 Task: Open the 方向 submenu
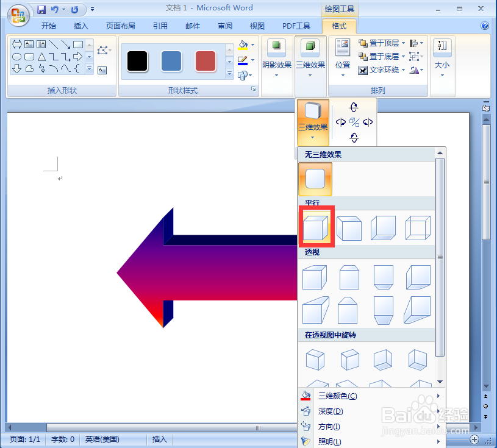[371, 427]
